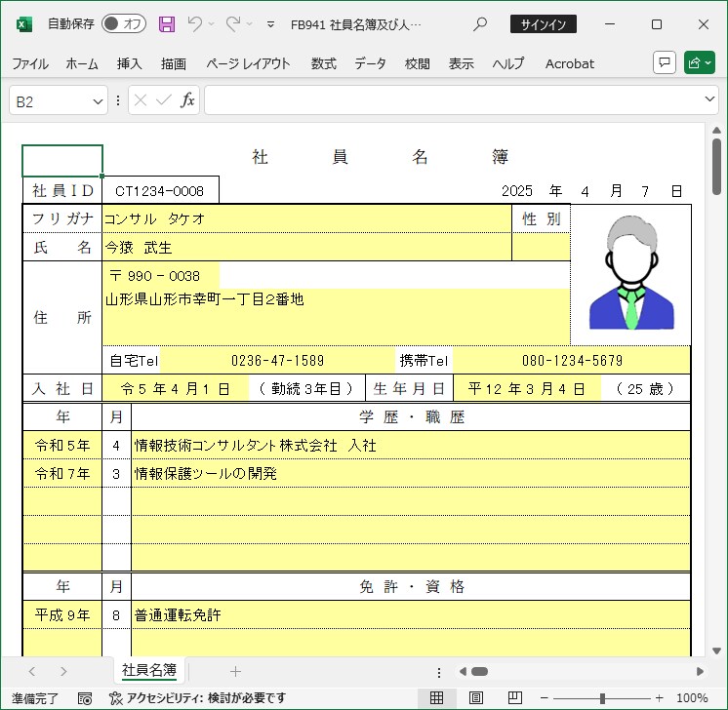Screen dimensions: 728x710
Task: Undo the last action
Action: tap(195, 23)
